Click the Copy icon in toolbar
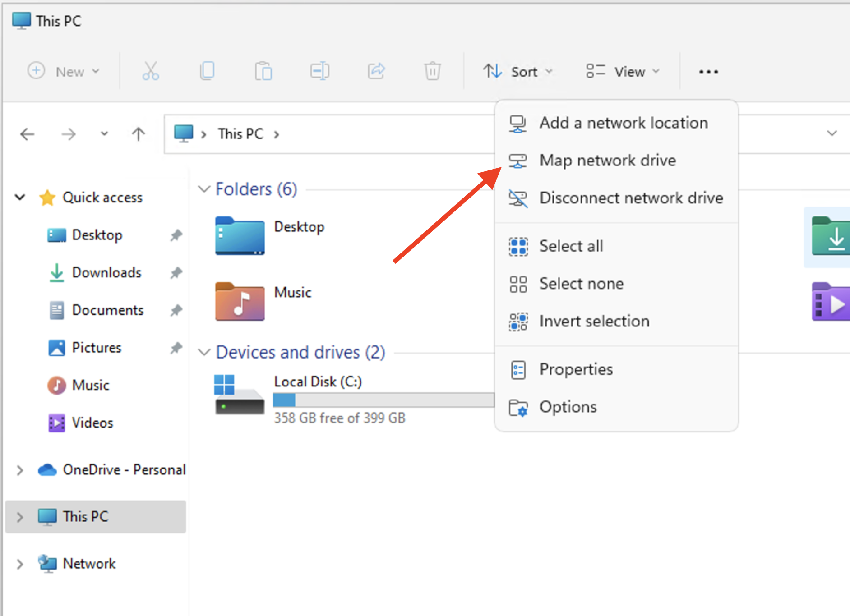The height and width of the screenshot is (616, 850). [207, 71]
